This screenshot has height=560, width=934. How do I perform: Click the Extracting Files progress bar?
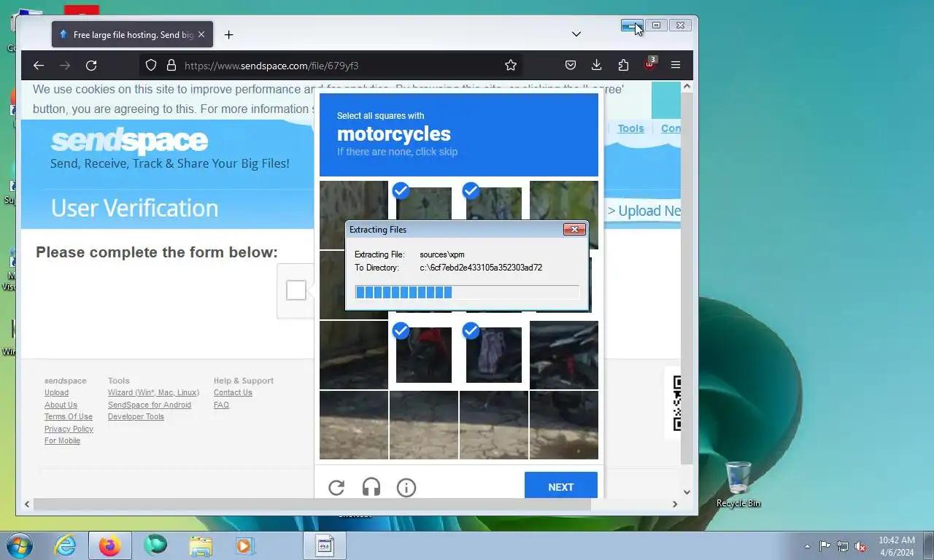point(467,292)
